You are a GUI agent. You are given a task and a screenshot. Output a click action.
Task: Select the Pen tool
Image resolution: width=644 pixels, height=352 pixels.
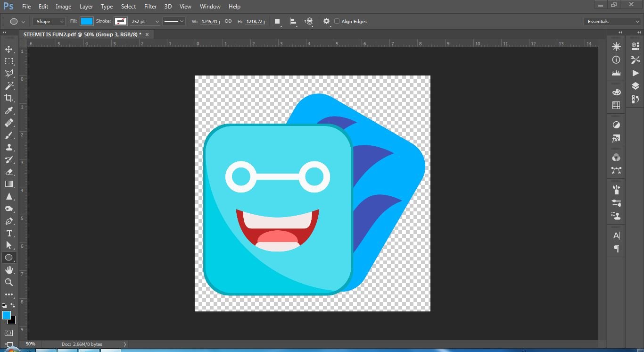tap(9, 221)
